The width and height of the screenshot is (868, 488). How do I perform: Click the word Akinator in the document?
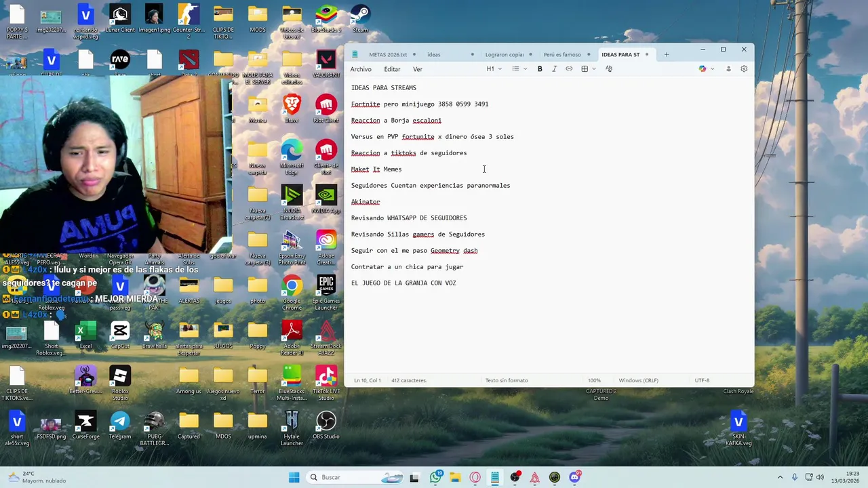coord(366,202)
